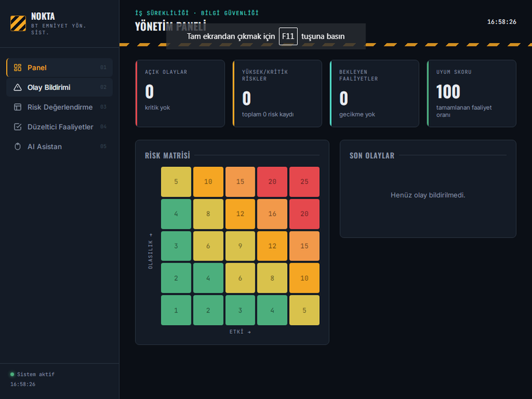
Task: Open the Olay Bildirimi page
Action: [x=59, y=87]
